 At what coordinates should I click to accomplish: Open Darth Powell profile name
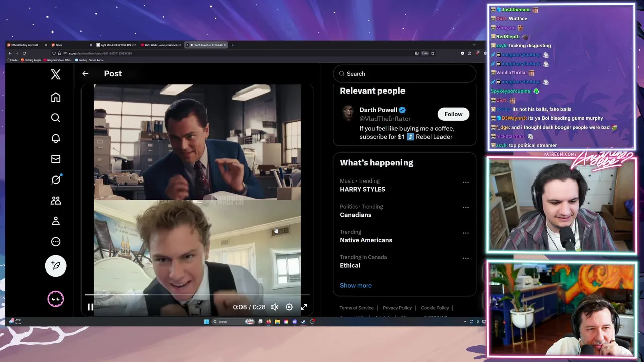pyautogui.click(x=378, y=110)
